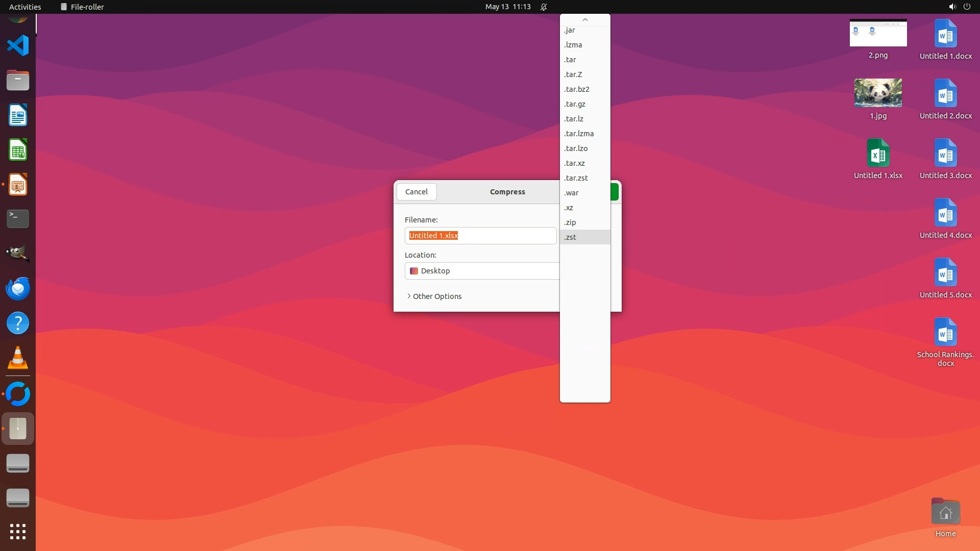Select the .zst extension entry
The image size is (980, 551).
[x=570, y=237]
